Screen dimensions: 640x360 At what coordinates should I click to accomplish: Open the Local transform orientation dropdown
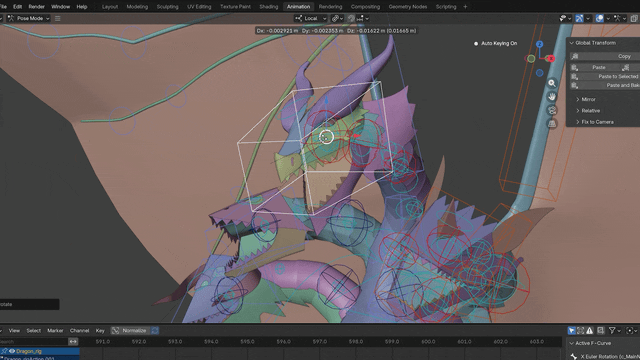pyautogui.click(x=311, y=18)
